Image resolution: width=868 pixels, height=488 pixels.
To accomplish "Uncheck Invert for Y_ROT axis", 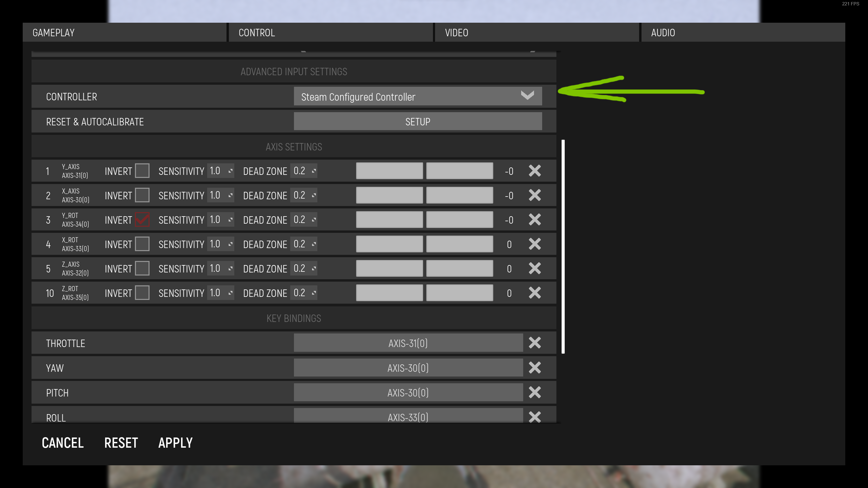I will [x=142, y=220].
